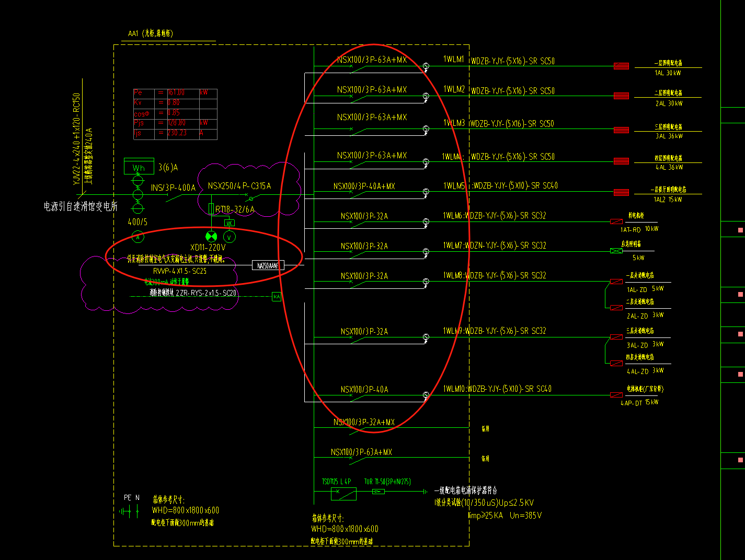
Task: Select the 1AT-RD 10kW panel label
Action: pyautogui.click(x=639, y=229)
